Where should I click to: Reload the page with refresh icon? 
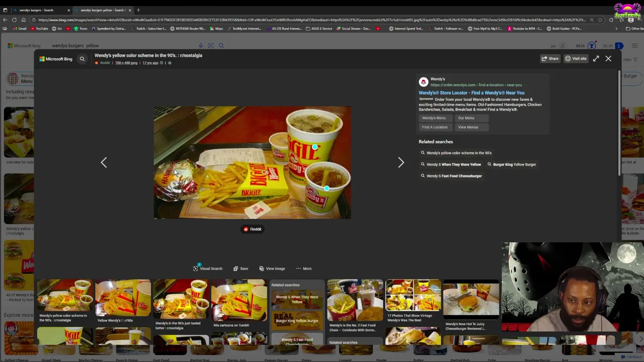(x=14, y=20)
